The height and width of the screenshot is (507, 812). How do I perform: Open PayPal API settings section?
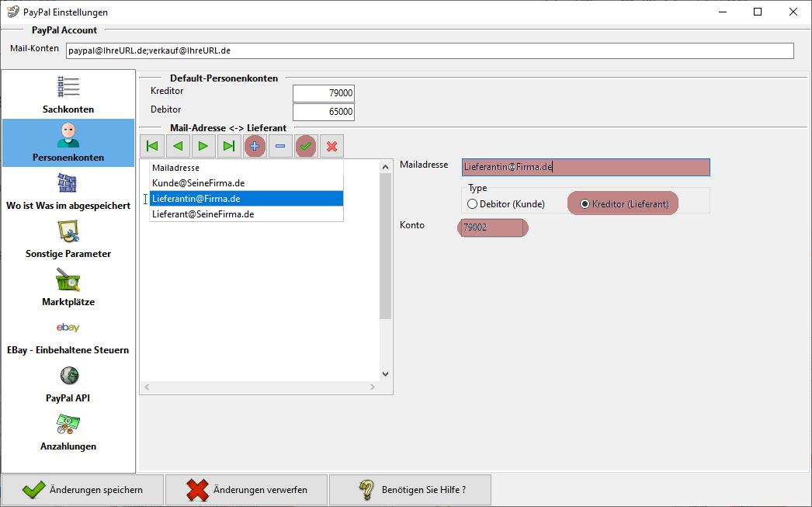point(68,384)
